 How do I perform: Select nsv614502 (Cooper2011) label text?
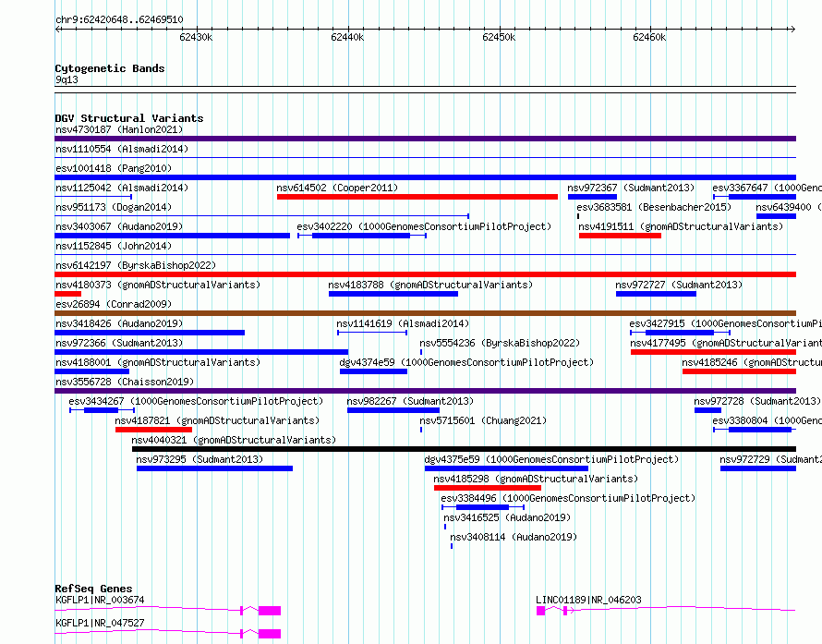[337, 188]
